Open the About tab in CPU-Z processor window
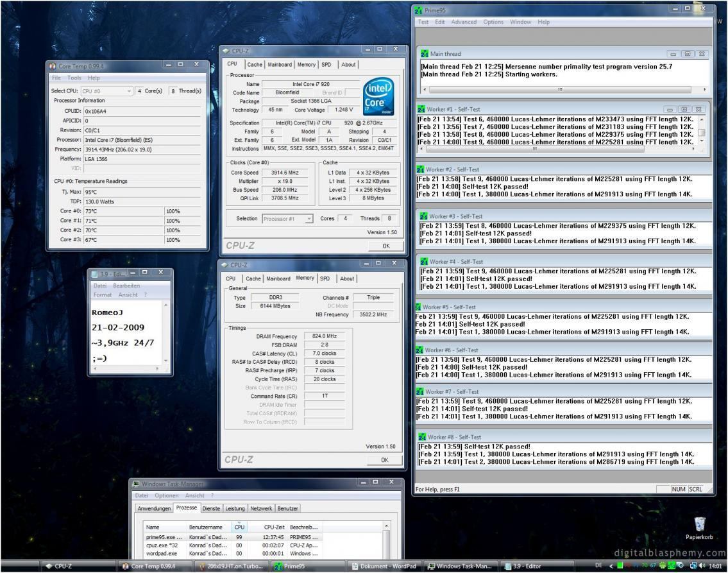728x573 pixels. click(349, 65)
